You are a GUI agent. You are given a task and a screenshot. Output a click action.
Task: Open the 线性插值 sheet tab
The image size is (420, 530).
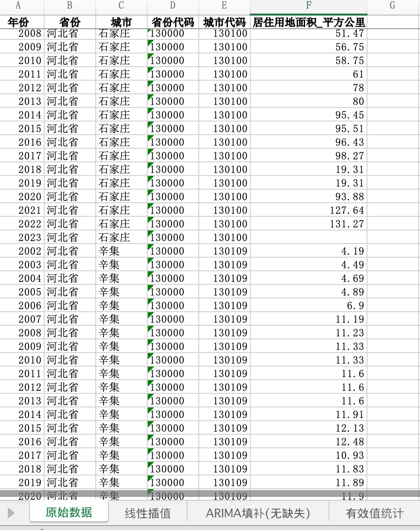point(148,513)
